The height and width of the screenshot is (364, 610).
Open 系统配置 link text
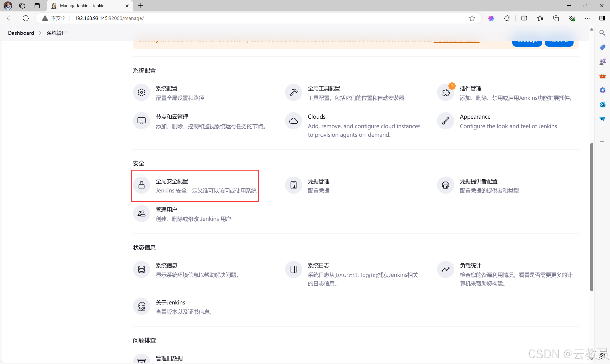pyautogui.click(x=166, y=88)
